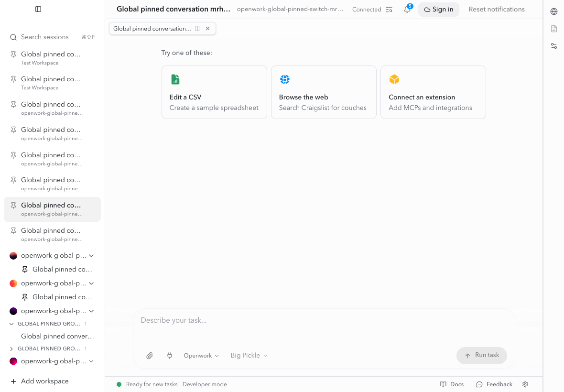Open the notifications bell
The height and width of the screenshot is (392, 564).
pyautogui.click(x=407, y=10)
